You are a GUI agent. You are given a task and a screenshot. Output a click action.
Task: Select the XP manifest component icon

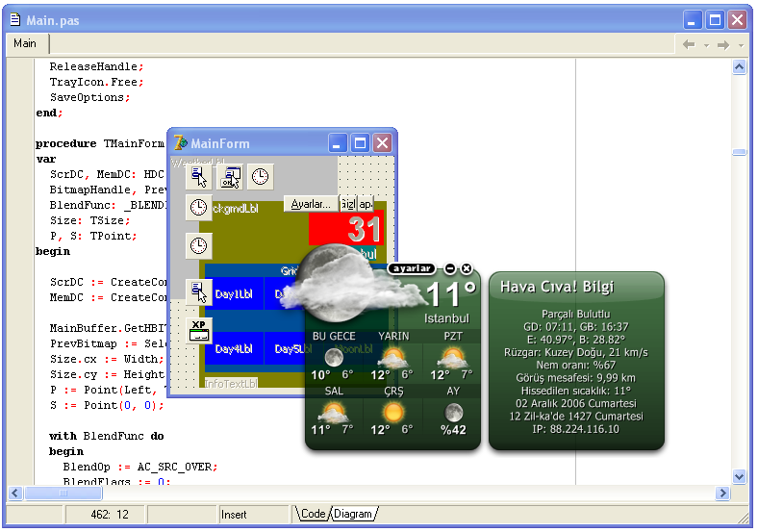click(198, 331)
